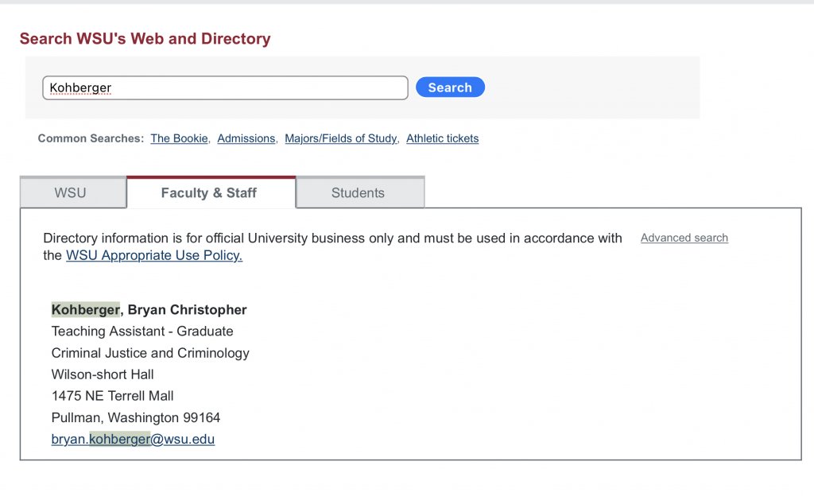Screen dimensions: 814x504
Task: Open the Advanced search link
Action: point(684,238)
